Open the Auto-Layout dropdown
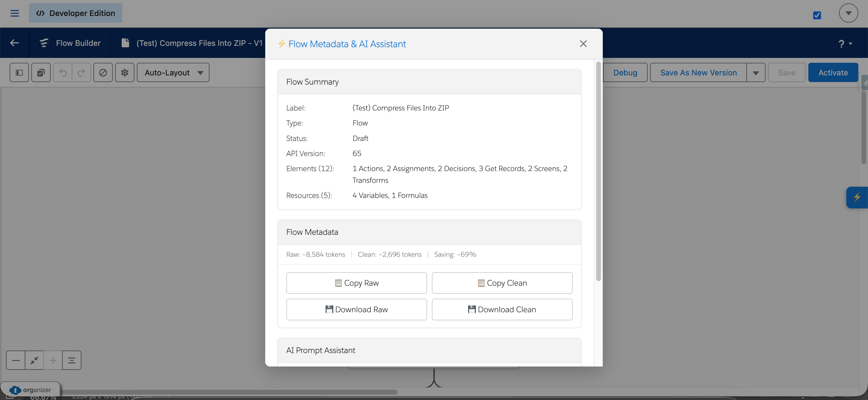868x400 pixels. pos(173,72)
